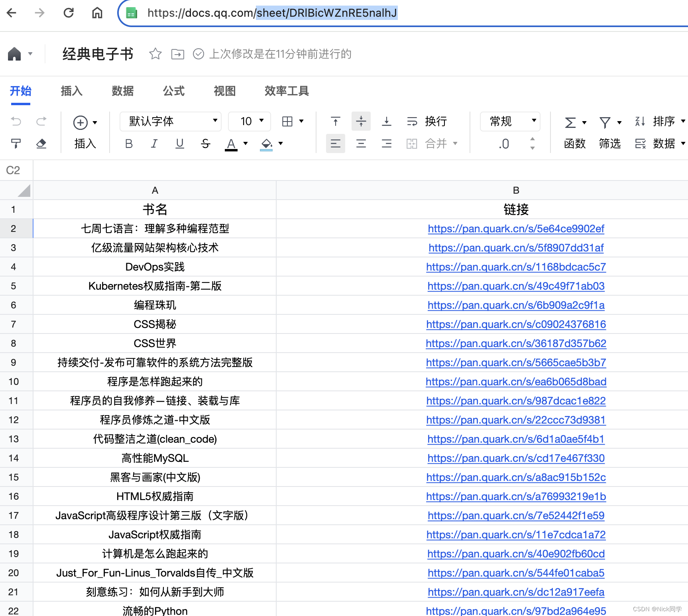Click the borders grid icon
This screenshot has height=616, width=688.
point(287,121)
